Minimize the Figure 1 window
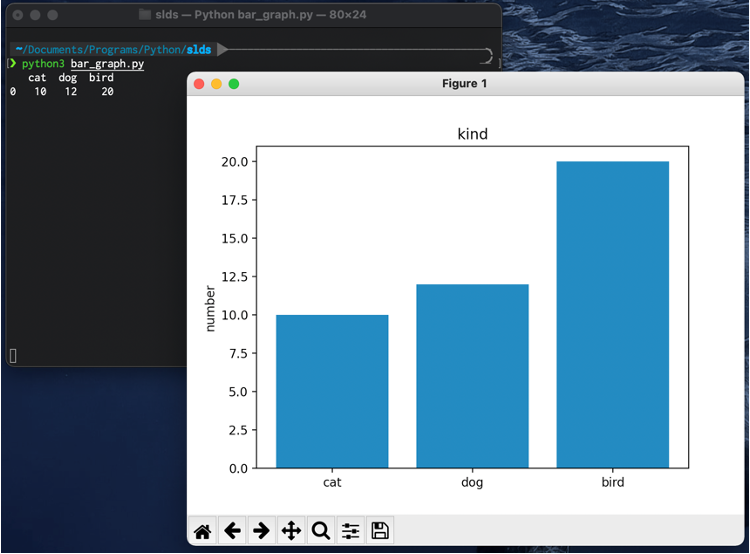This screenshot has width=750, height=554. (x=216, y=84)
